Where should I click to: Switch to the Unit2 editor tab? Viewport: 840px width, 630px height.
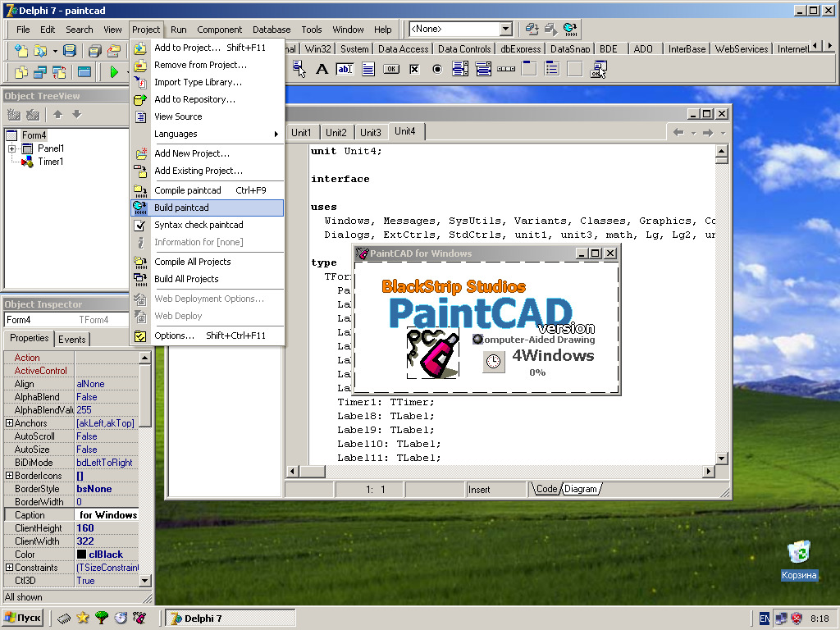pyautogui.click(x=336, y=132)
